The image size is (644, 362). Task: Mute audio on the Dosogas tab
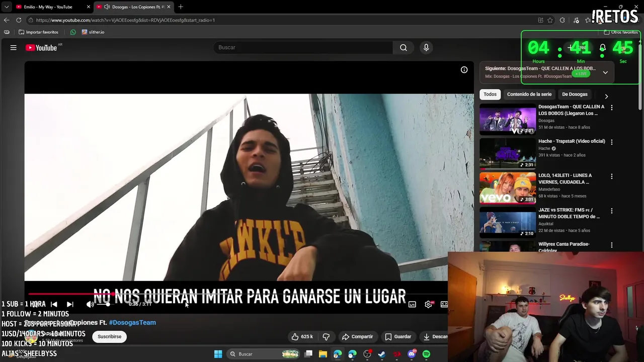point(107,7)
